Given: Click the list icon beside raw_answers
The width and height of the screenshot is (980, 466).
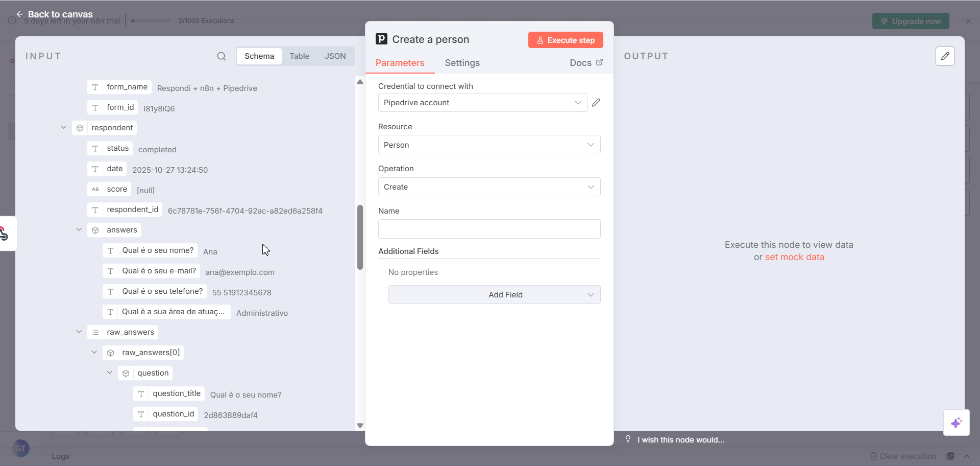Looking at the screenshot, I should pyautogui.click(x=95, y=332).
